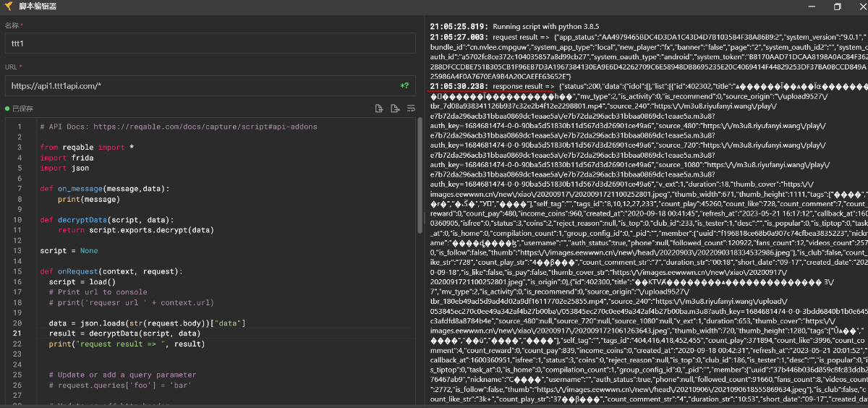Viewport: 868px width, 408px height.
Task: Click the 'print(message)' line
Action: pos(89,199)
